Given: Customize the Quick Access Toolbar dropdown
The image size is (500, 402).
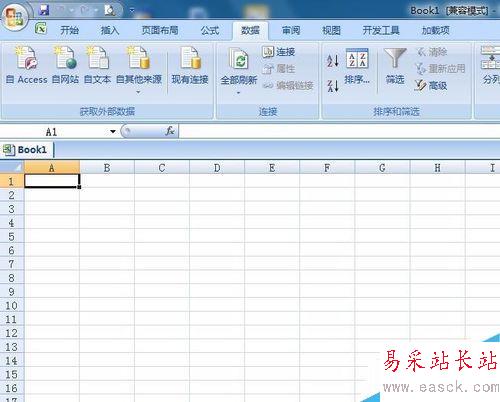Looking at the screenshot, I should [x=132, y=11].
